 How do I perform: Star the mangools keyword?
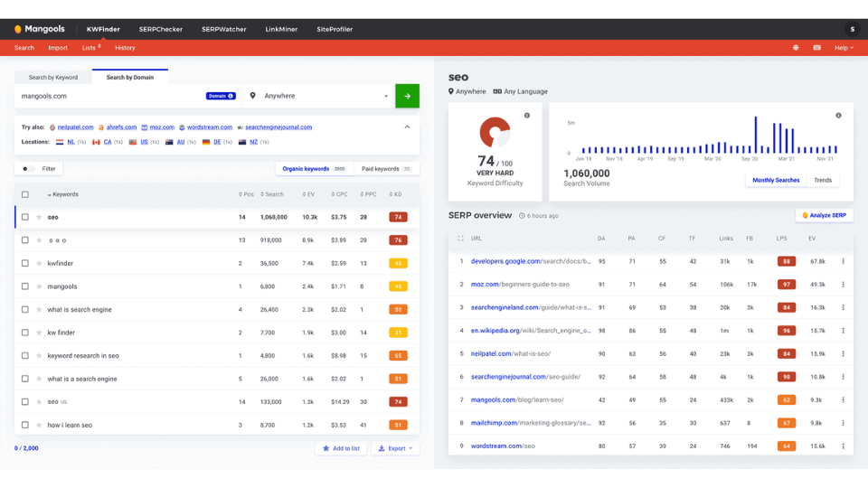39,286
